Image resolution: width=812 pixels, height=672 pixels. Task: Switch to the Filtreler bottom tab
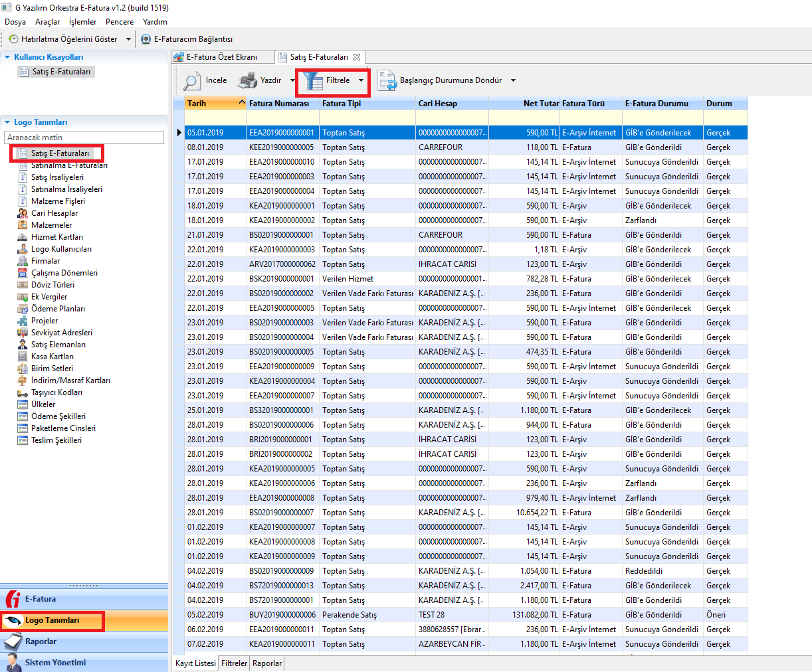234,663
